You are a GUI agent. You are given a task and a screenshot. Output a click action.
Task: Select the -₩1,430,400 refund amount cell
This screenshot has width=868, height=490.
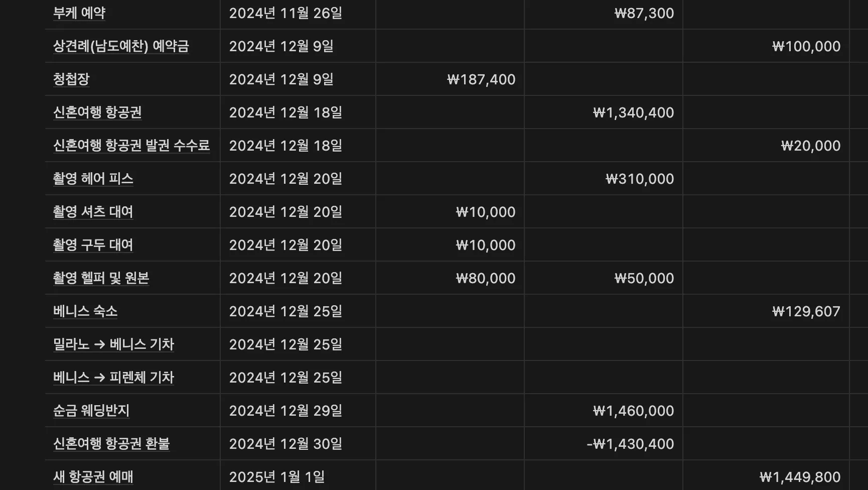click(x=604, y=444)
